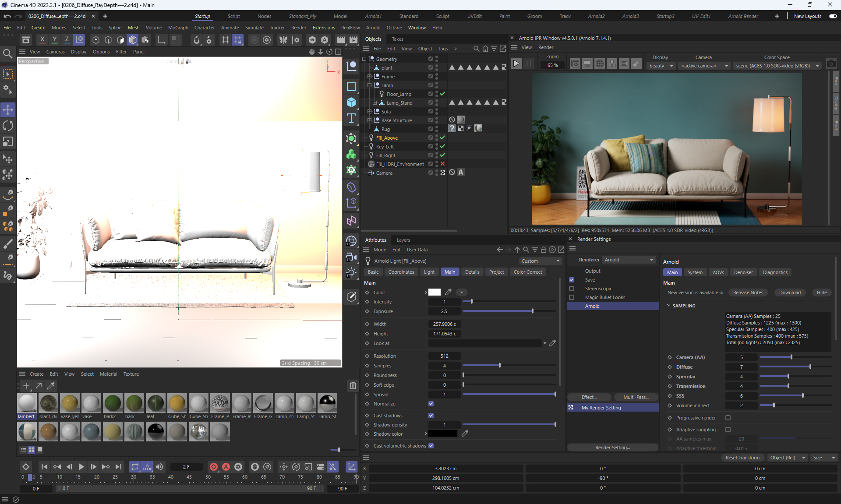841x504 pixels.
Task: Select the Move tool in left toolbar
Action: point(8,109)
